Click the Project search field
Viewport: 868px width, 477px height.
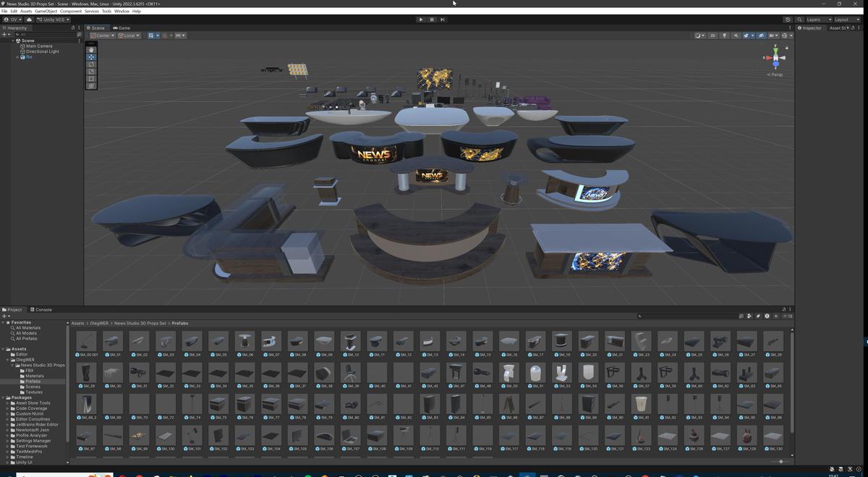pyautogui.click(x=687, y=316)
